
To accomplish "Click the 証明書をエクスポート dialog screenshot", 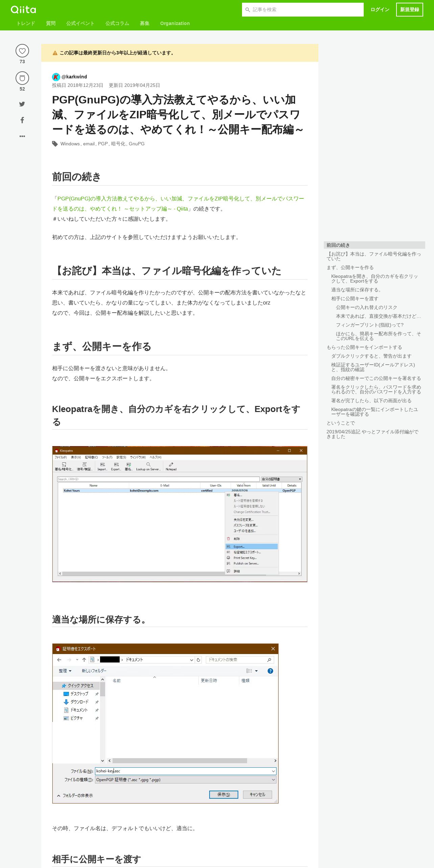I will [x=165, y=723].
